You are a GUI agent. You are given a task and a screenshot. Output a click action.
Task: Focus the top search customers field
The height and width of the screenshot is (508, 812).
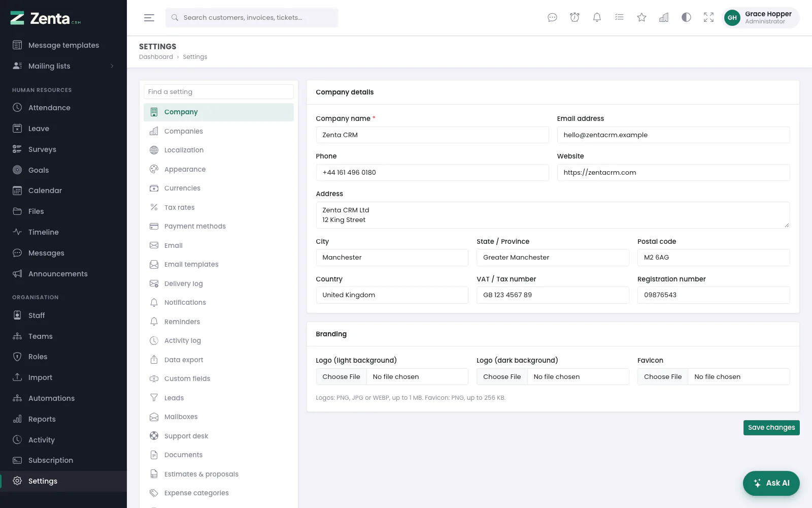252,18
